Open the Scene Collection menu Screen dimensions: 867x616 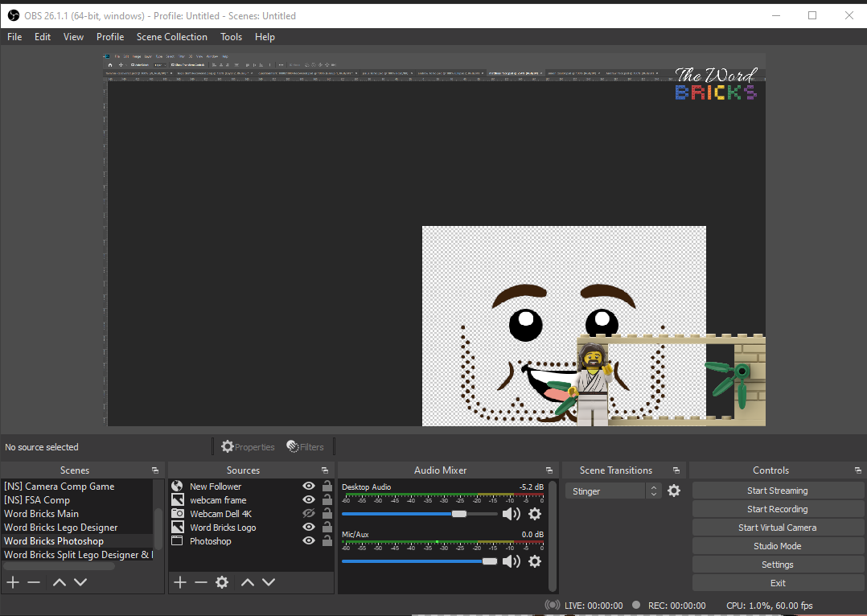(x=171, y=37)
